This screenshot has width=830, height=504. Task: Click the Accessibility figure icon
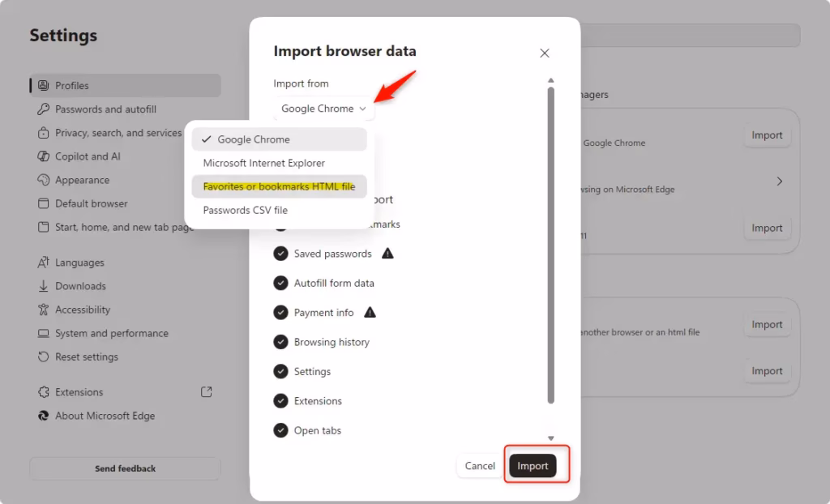point(44,310)
